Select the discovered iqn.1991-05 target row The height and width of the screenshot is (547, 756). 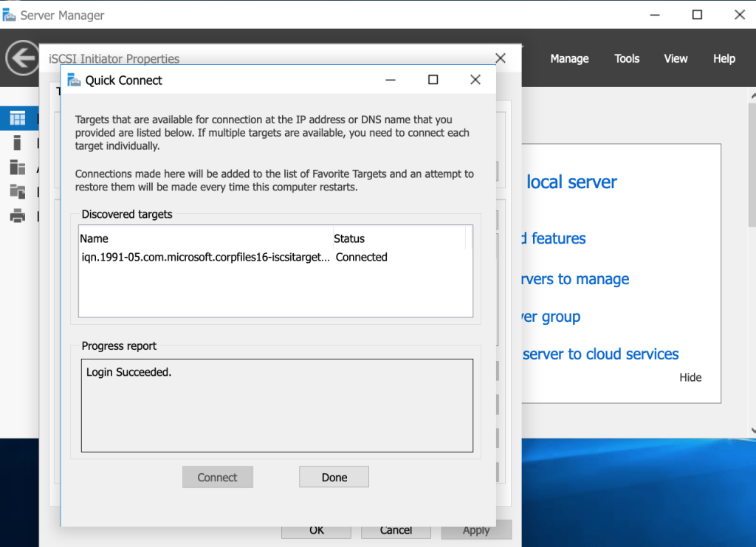click(205, 258)
